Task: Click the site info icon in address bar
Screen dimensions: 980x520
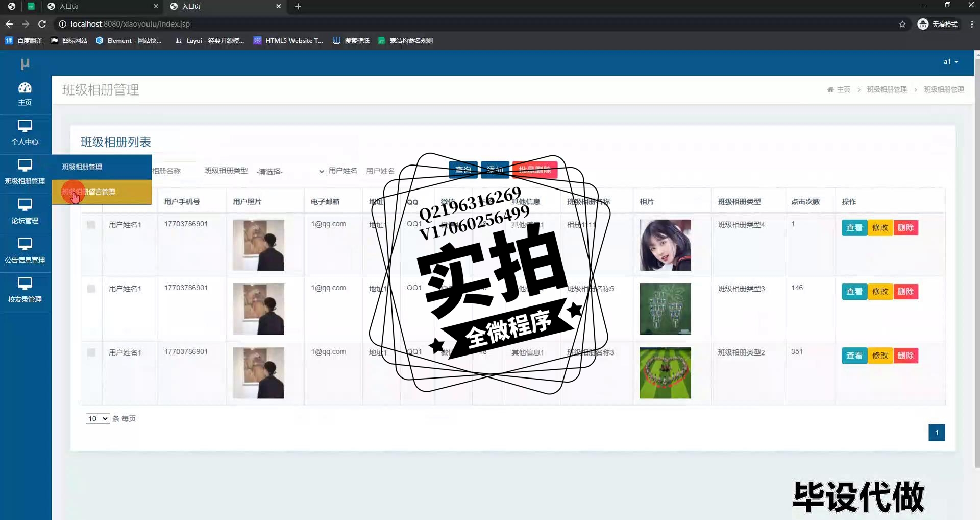Action: [x=62, y=24]
